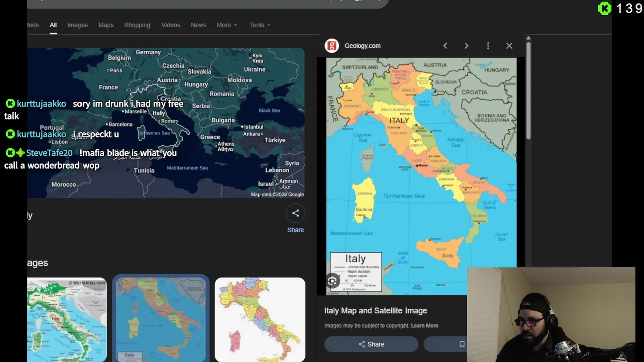Open the WorldAtlas green Italy map thumbnail
This screenshot has width=644, height=362.
(x=66, y=320)
